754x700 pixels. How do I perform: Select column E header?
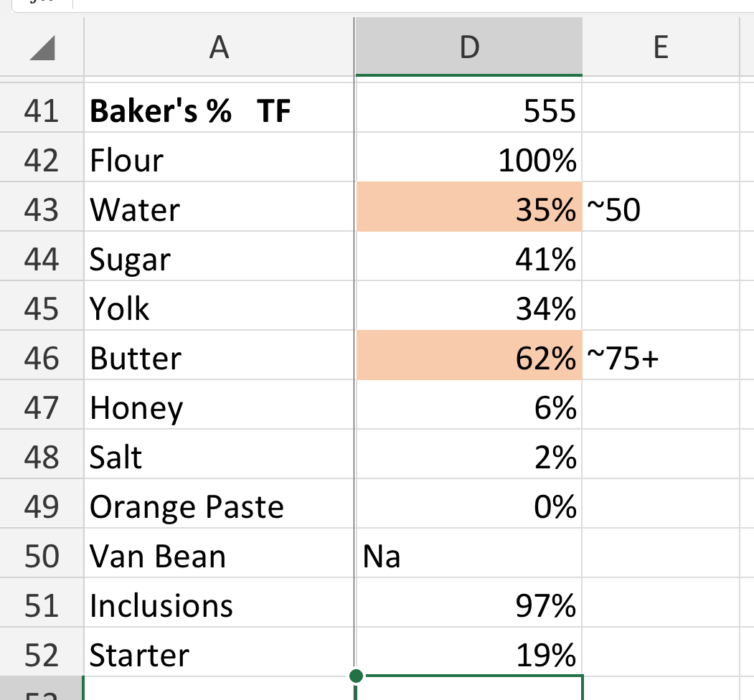click(661, 47)
